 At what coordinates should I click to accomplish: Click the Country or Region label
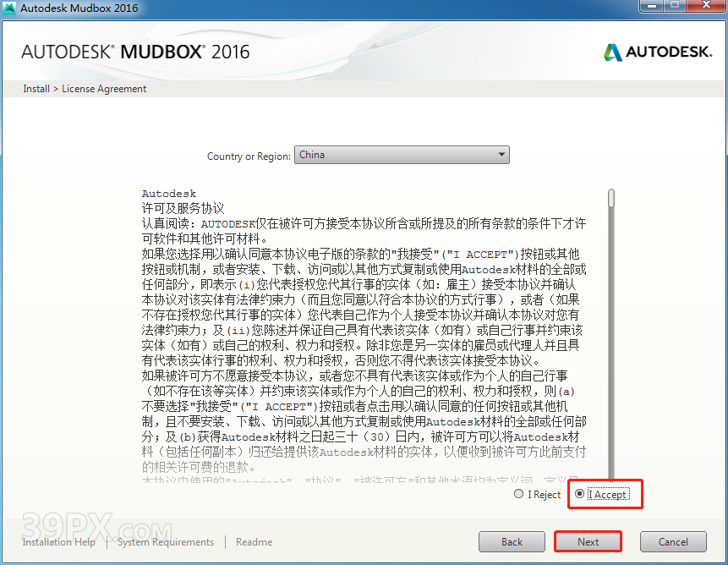pos(248,156)
